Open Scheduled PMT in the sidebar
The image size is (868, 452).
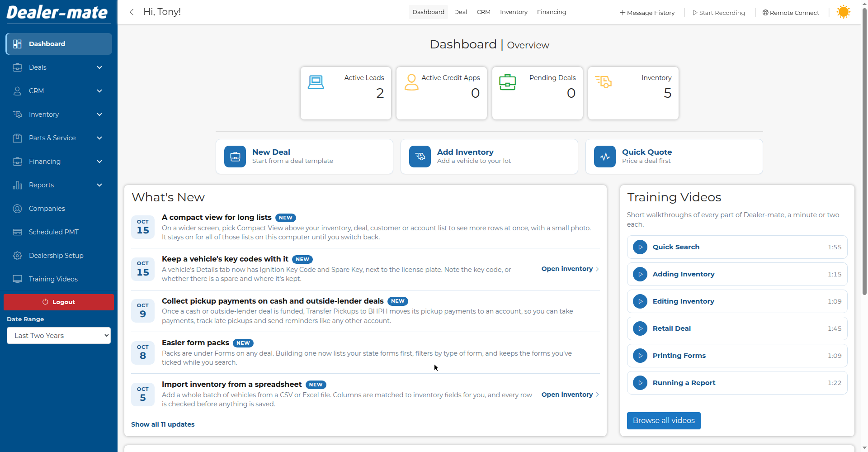[59, 232]
